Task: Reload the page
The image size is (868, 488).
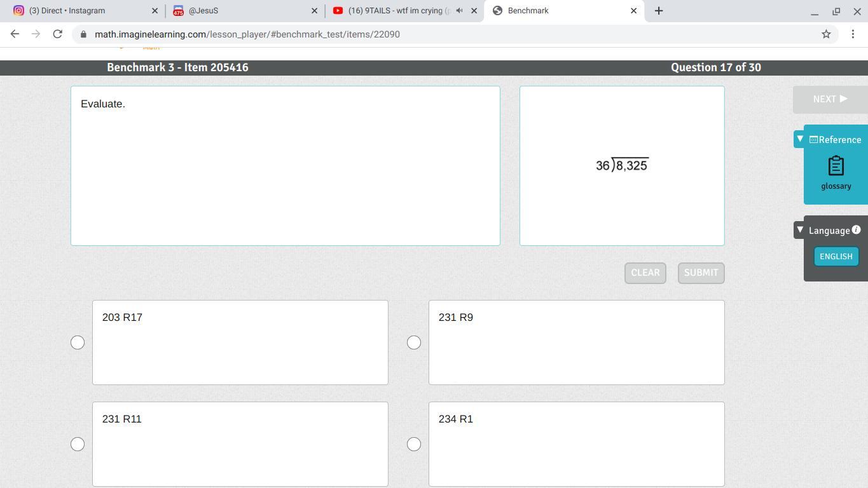Action: [x=57, y=34]
